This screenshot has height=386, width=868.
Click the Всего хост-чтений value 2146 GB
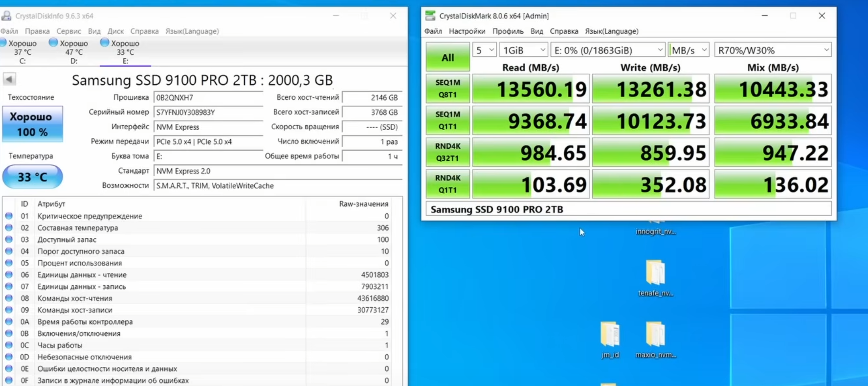click(372, 97)
